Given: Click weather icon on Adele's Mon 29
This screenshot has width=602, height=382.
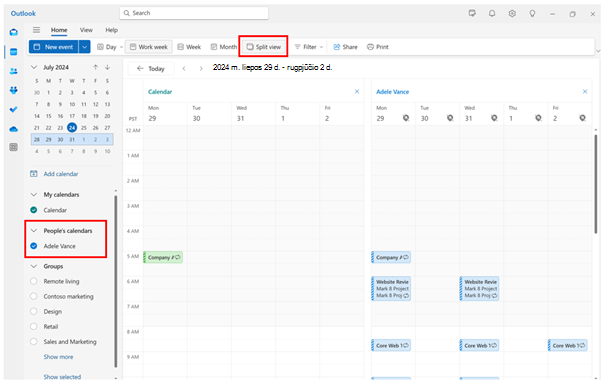Looking at the screenshot, I should pyautogui.click(x=406, y=118).
